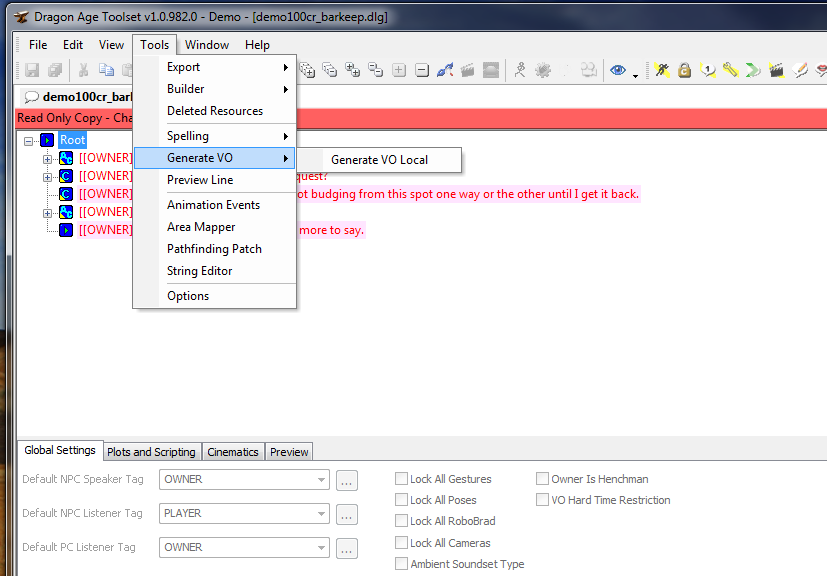
Task: Switch to the Cinematics tab
Action: coord(233,452)
